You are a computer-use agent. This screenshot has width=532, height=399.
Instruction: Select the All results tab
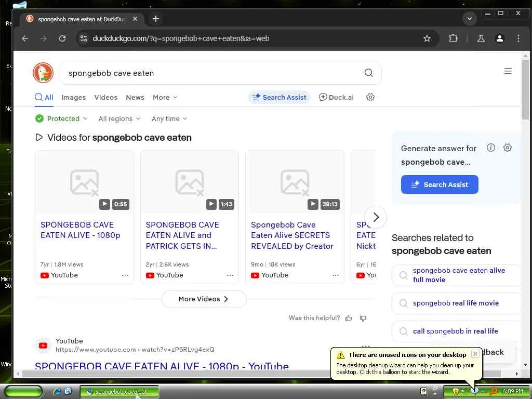pyautogui.click(x=44, y=97)
